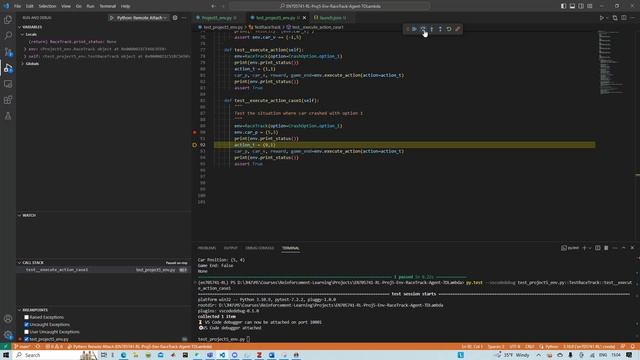Toggle Secondary Side Bar layout icon

click(x=581, y=6)
